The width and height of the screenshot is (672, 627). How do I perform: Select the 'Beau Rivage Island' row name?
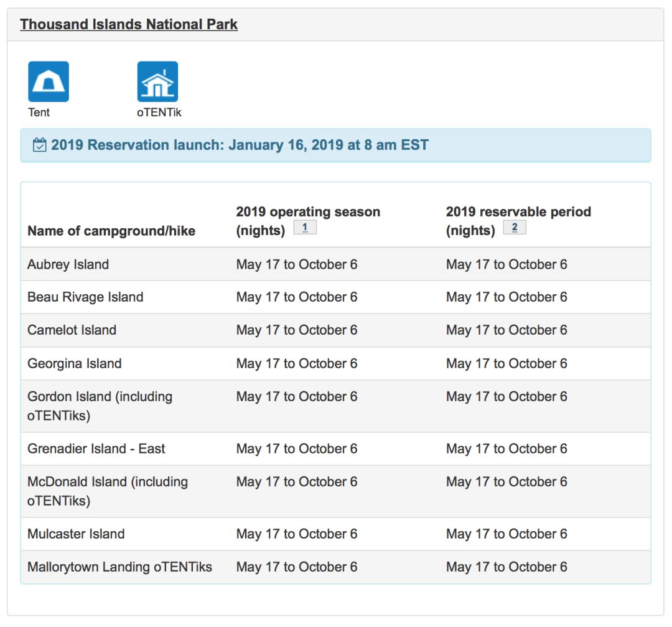pyautogui.click(x=85, y=297)
